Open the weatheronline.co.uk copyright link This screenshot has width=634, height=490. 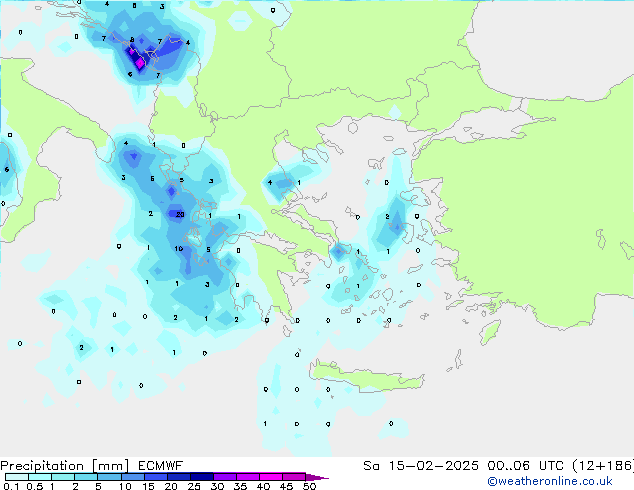[550, 481]
